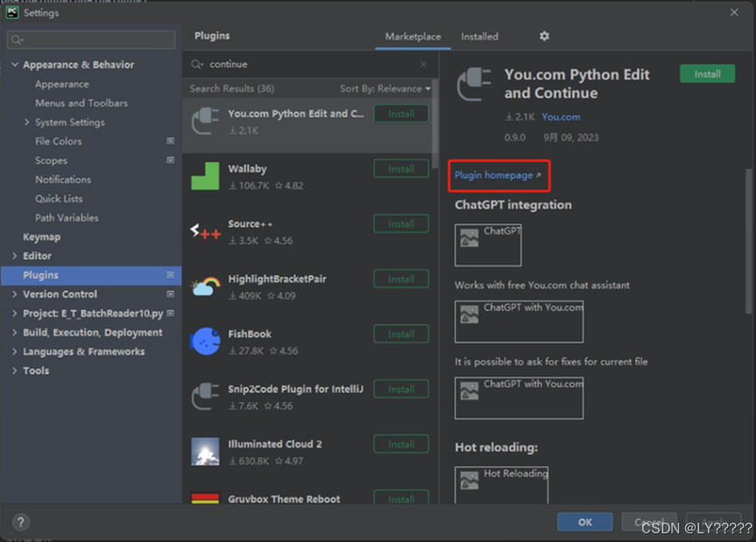Open Path Variables settings
Screen dimensions: 756x542
click(66, 218)
